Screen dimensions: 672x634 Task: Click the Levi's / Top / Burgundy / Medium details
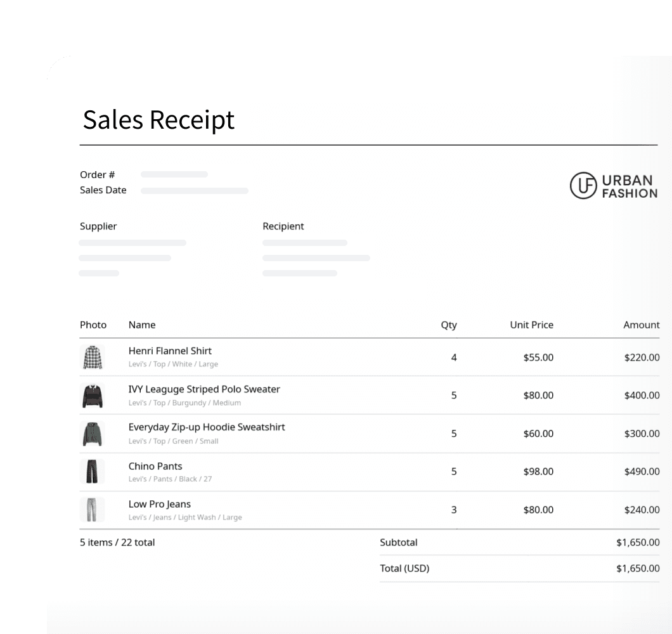click(184, 403)
